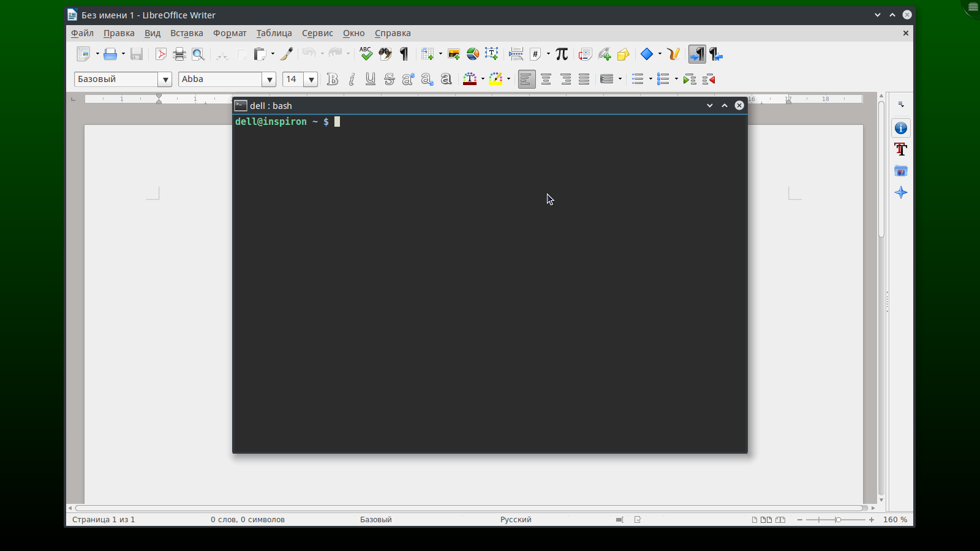
Task: Select the clone formatting paintbrush
Action: [286, 54]
